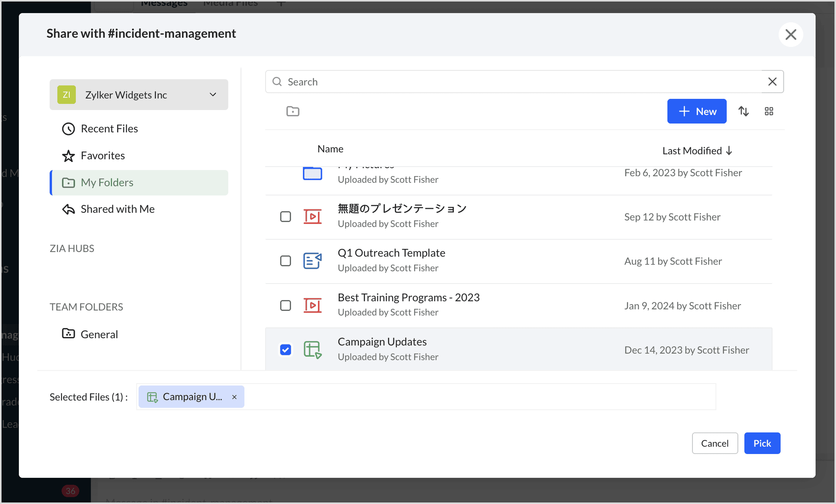
Task: Click the ZIA HUBS section label
Action: pyautogui.click(x=72, y=249)
